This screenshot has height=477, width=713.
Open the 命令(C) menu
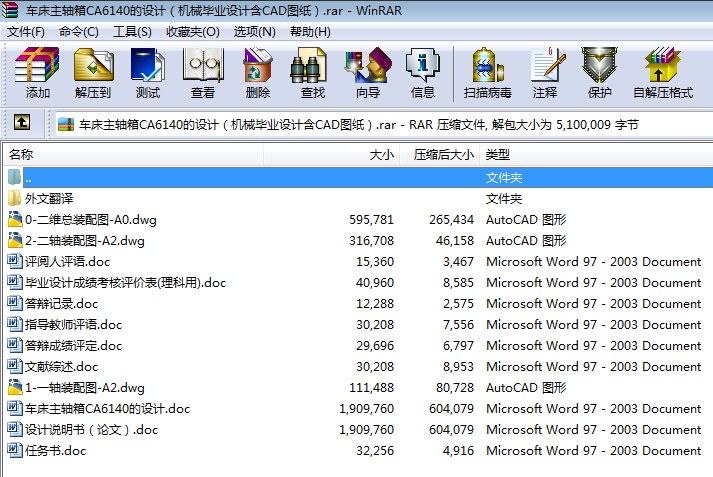(x=79, y=32)
